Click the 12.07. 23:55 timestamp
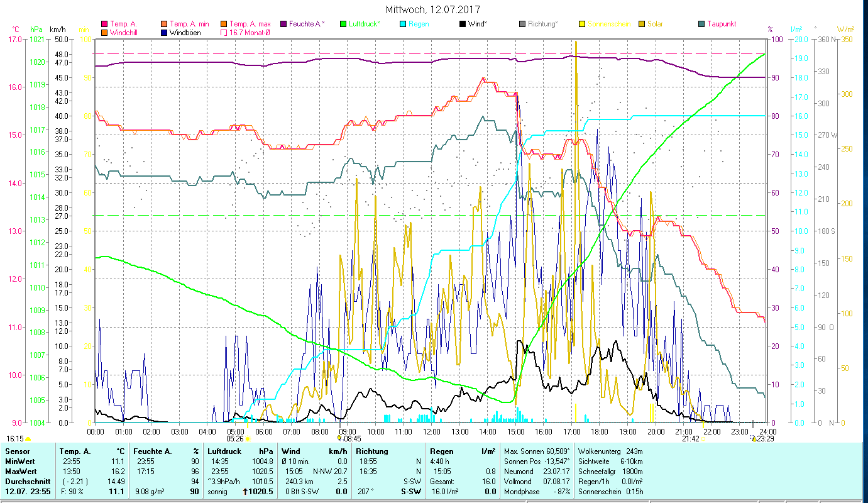The image size is (868, 503). 26,491
